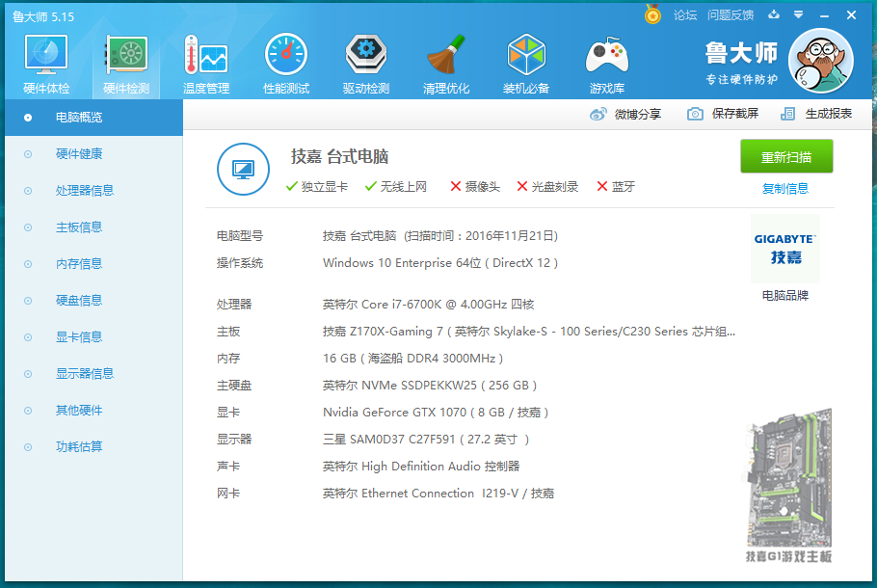This screenshot has height=588, width=877.
Task: Open 驱动检测 driver detection icon
Action: 366,54
